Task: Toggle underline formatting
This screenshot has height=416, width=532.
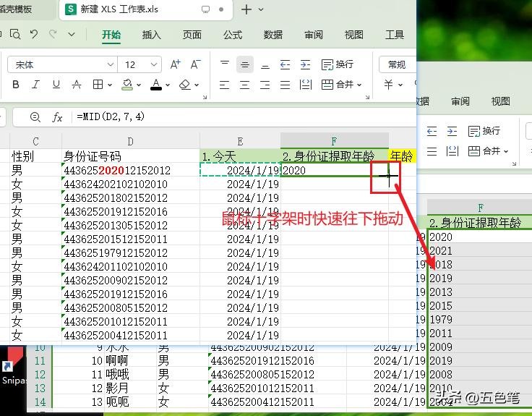Action: (x=56, y=85)
